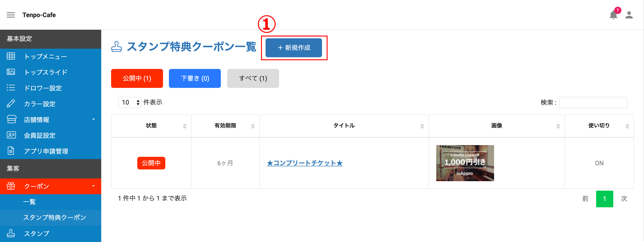Image resolution: width=644 pixels, height=242 pixels.
Task: Open the ★コンプリートチケット★ link
Action: pos(305,163)
